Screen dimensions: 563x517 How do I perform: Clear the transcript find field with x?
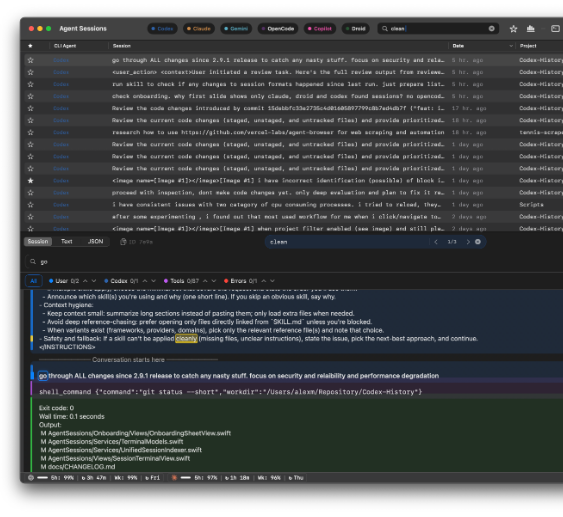[478, 242]
